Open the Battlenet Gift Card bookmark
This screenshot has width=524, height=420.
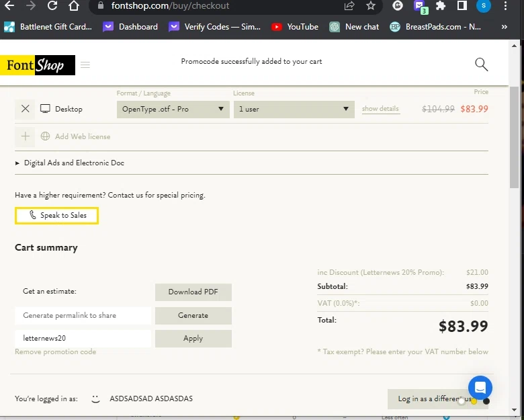coord(48,27)
